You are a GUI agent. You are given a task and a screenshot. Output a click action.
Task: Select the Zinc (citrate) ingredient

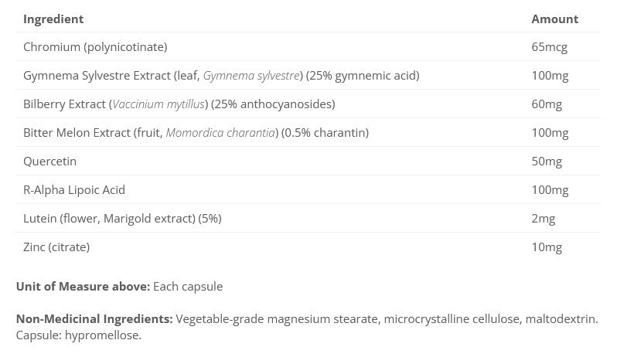(56, 247)
